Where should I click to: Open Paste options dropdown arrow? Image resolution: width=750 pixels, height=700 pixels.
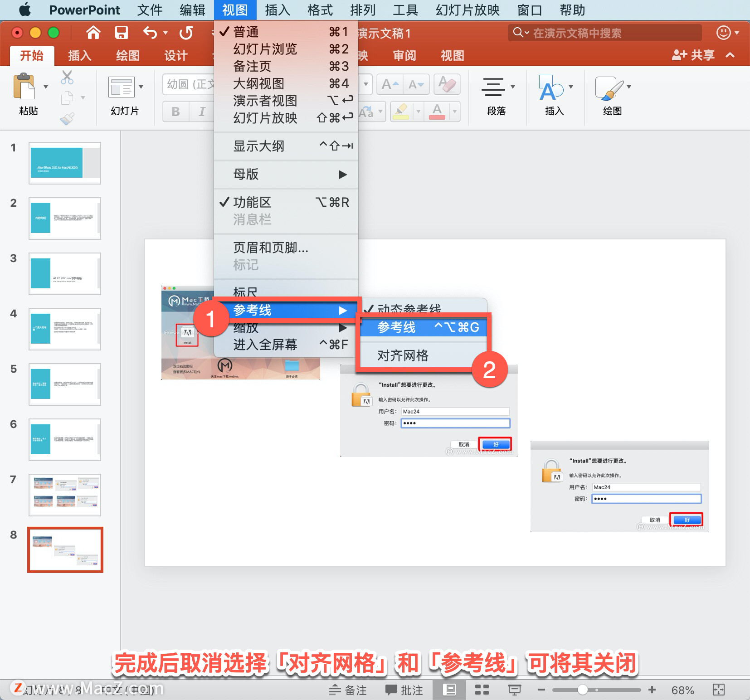[x=45, y=87]
